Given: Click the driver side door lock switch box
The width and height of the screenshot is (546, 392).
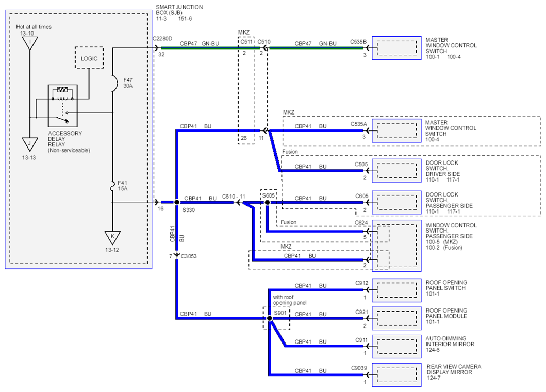Looking at the screenshot, I should tap(396, 171).
